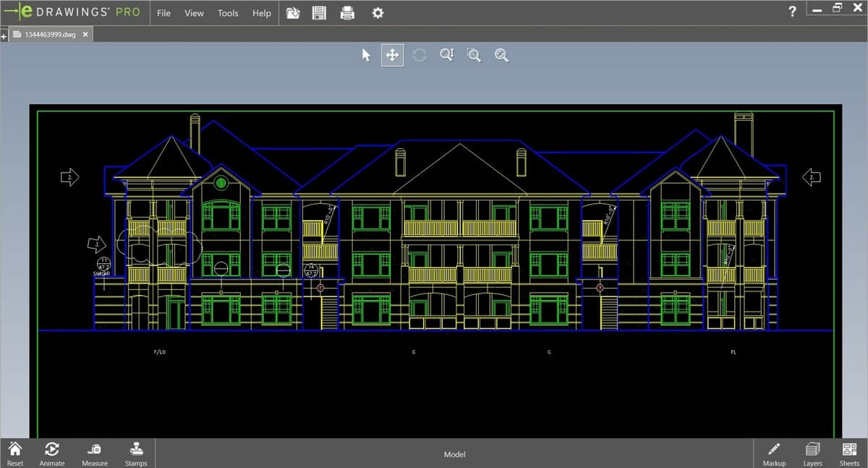Click the Save floppy disk icon
The height and width of the screenshot is (468, 868).
tap(319, 13)
